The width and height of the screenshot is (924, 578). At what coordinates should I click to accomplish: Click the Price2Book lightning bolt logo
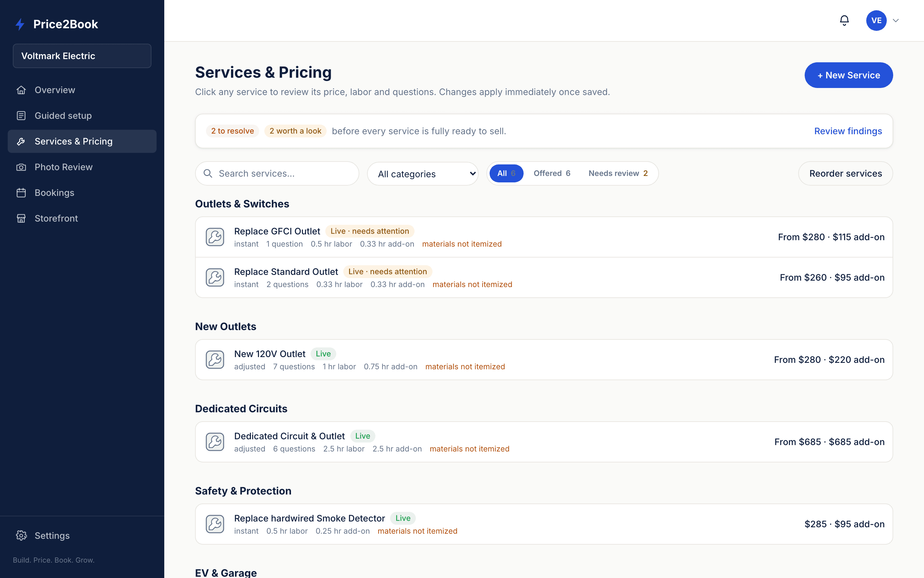[x=20, y=24]
